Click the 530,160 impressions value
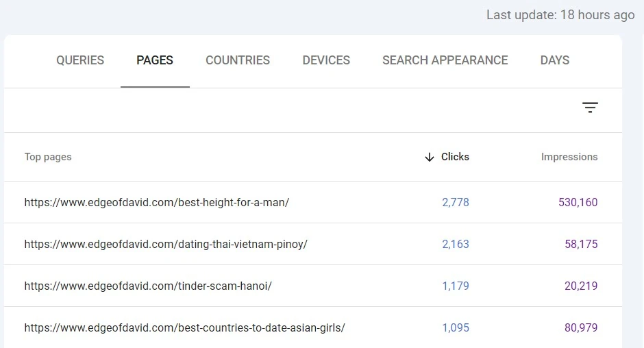This screenshot has height=348, width=644. pyautogui.click(x=577, y=203)
